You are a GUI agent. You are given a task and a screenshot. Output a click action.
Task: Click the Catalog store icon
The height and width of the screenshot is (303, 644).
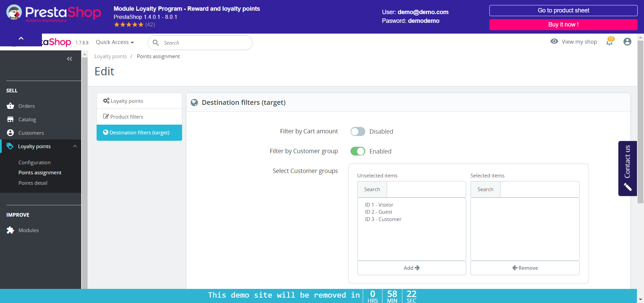[x=10, y=119]
